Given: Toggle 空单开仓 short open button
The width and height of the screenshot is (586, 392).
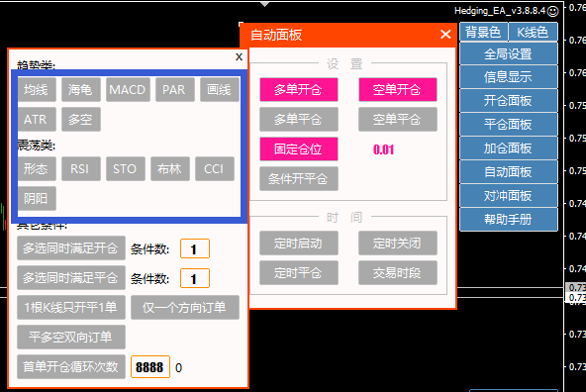Looking at the screenshot, I should point(398,90).
